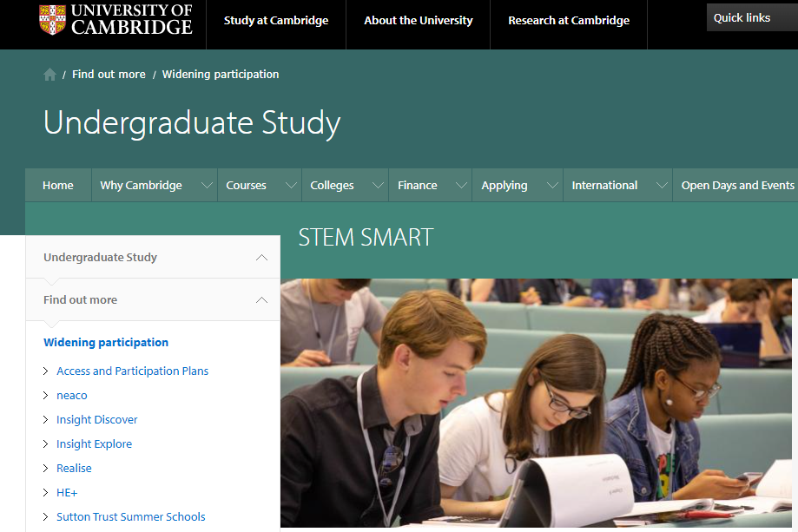Click arrow icon beside Access and Participation Plans
This screenshot has height=532, width=798.
pos(46,371)
